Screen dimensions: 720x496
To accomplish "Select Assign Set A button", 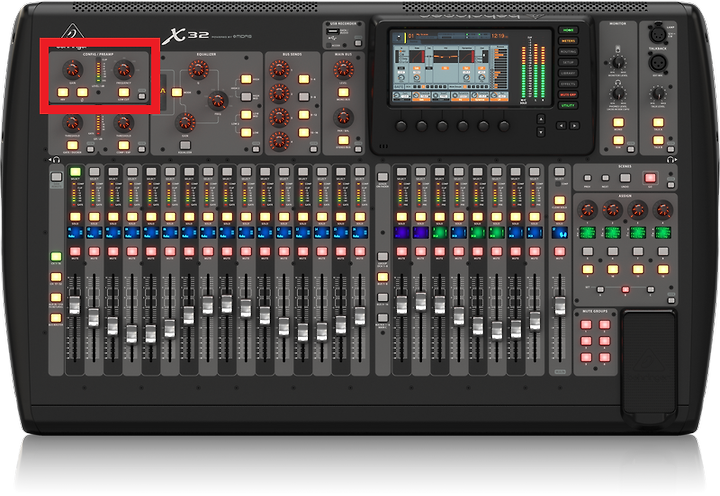I will 600,290.
